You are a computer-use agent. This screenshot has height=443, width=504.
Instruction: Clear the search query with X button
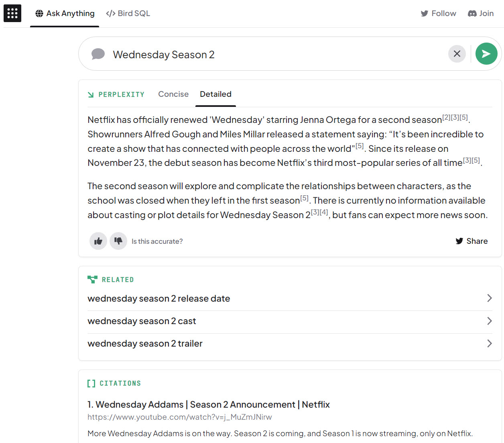coord(457,54)
